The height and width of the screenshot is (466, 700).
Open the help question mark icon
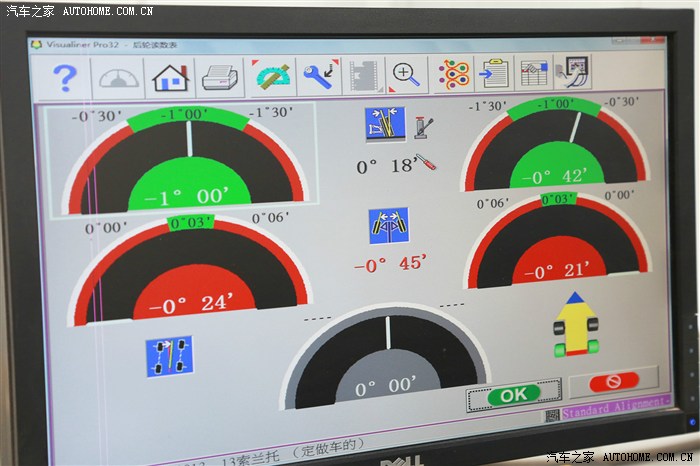coord(64,76)
